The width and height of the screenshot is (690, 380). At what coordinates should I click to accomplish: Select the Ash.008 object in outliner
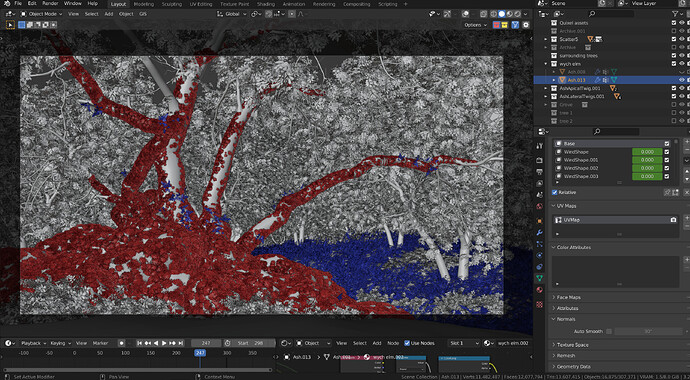point(576,72)
